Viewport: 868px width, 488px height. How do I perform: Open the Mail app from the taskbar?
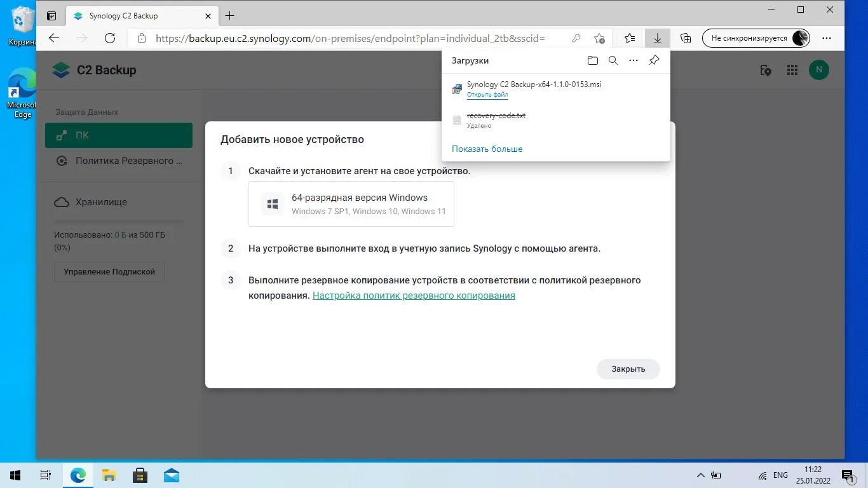171,475
